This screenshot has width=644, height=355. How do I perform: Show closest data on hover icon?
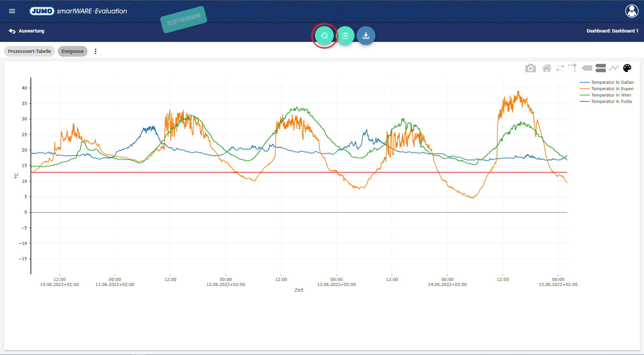587,68
